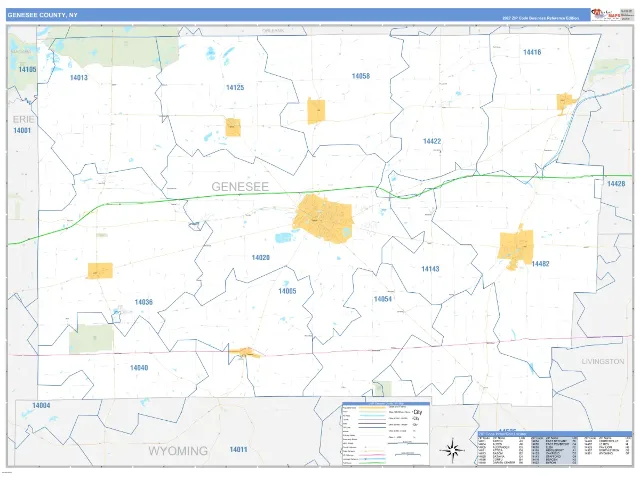This screenshot has height=480, width=640.
Task: Click the orange town area below 14125
Action: 233,127
